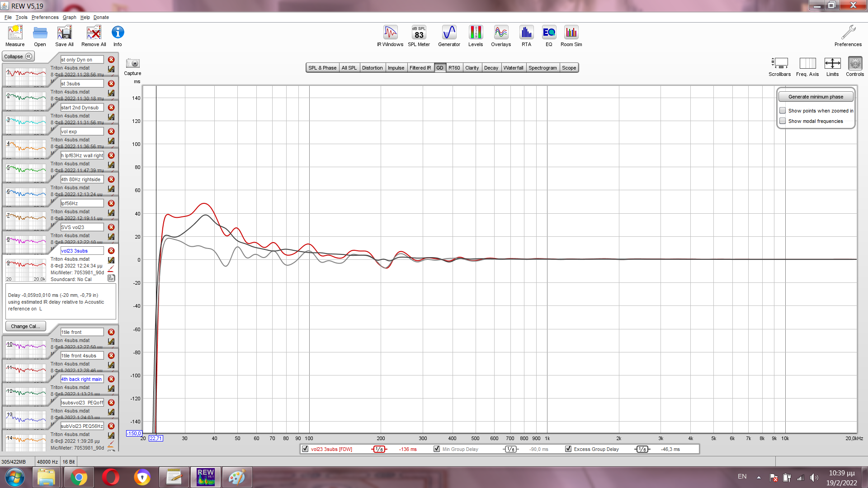Enable Show modal frequencies checkbox
The height and width of the screenshot is (488, 868).
point(783,121)
